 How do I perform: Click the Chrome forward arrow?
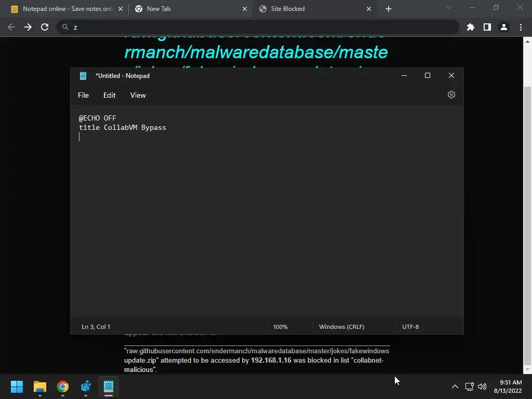pos(28,27)
